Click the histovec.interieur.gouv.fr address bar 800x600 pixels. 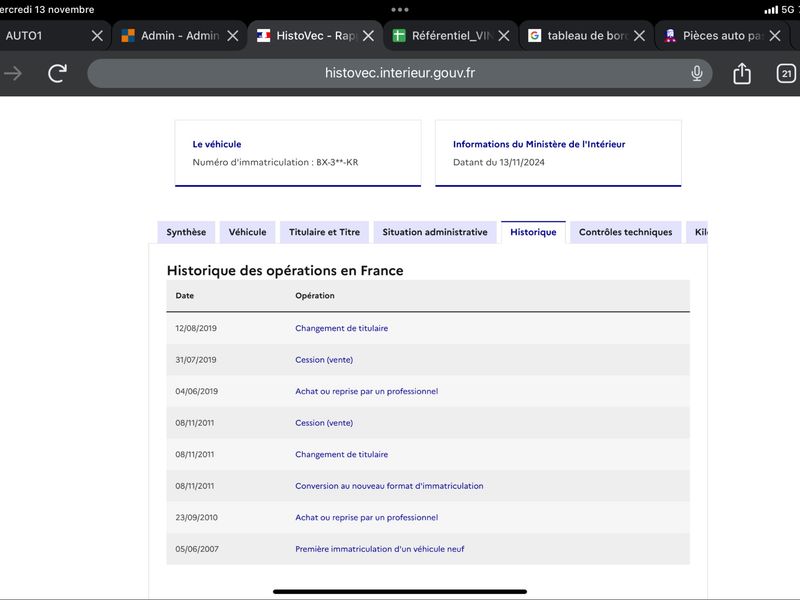pos(399,73)
